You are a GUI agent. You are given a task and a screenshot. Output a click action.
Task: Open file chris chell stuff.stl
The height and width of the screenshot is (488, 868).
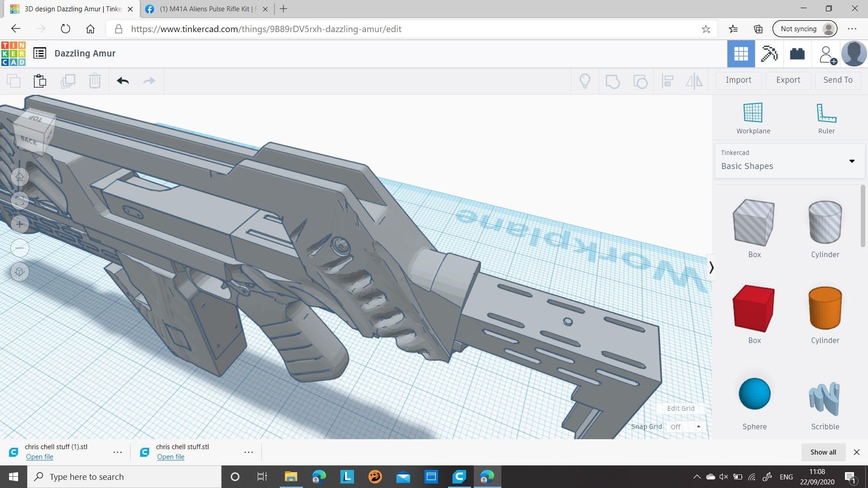click(170, 457)
